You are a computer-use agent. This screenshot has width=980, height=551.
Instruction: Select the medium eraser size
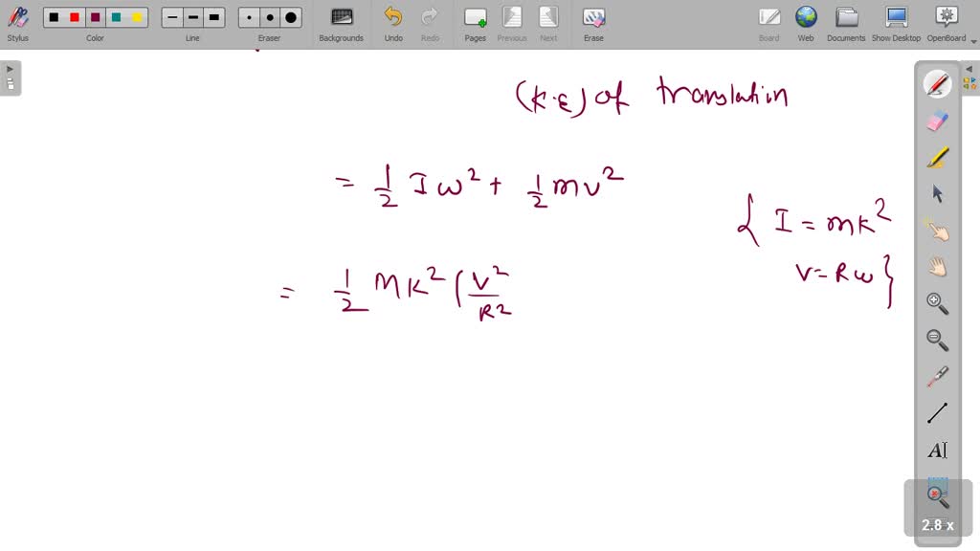click(270, 17)
